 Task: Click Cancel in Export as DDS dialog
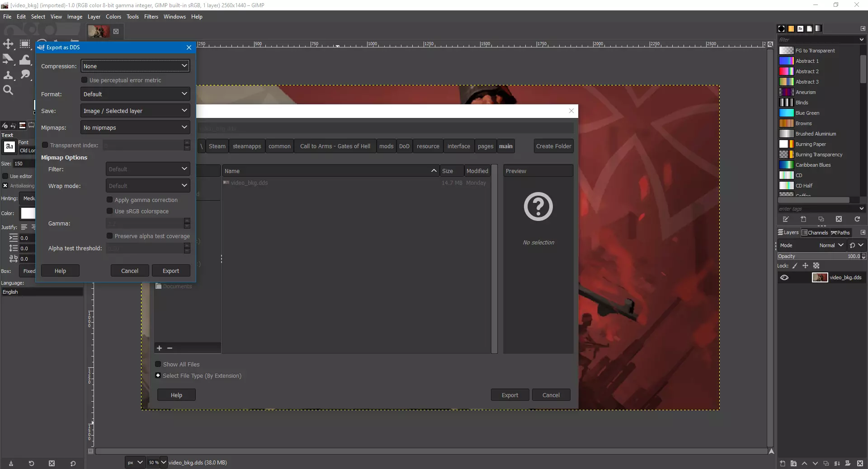pyautogui.click(x=130, y=271)
